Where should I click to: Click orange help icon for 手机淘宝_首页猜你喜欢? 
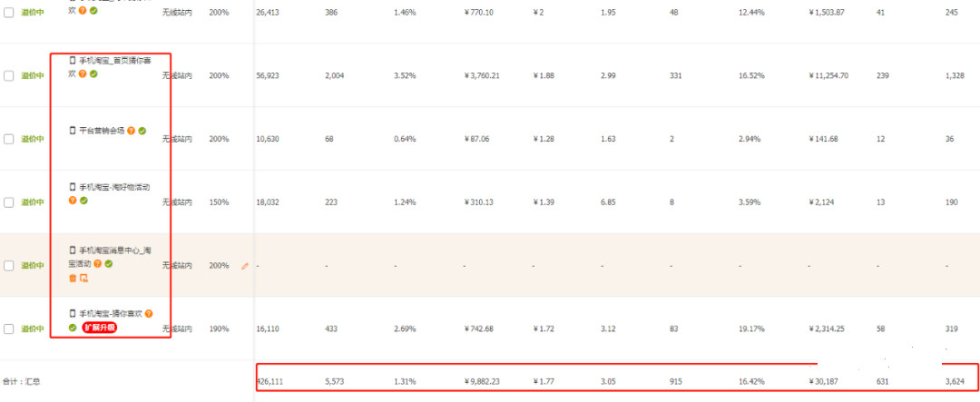click(83, 74)
